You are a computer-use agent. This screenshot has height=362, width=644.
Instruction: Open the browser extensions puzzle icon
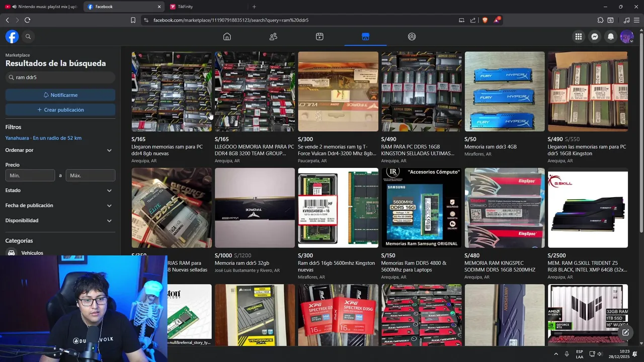coord(600,20)
